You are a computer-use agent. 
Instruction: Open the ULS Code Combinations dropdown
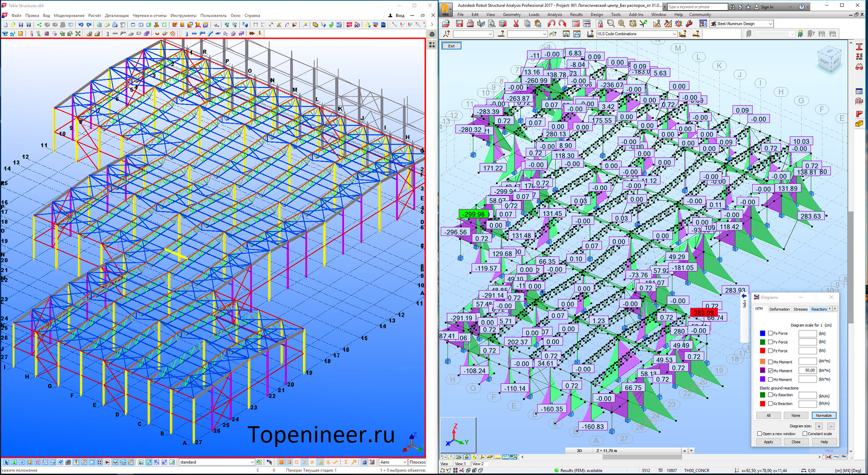pyautogui.click(x=674, y=34)
